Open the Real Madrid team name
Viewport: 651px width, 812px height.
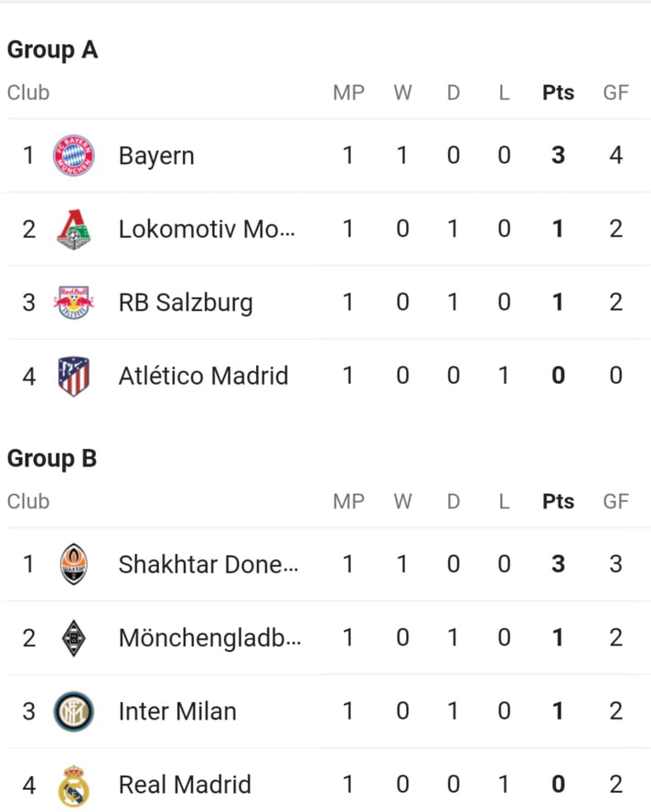[185, 785]
